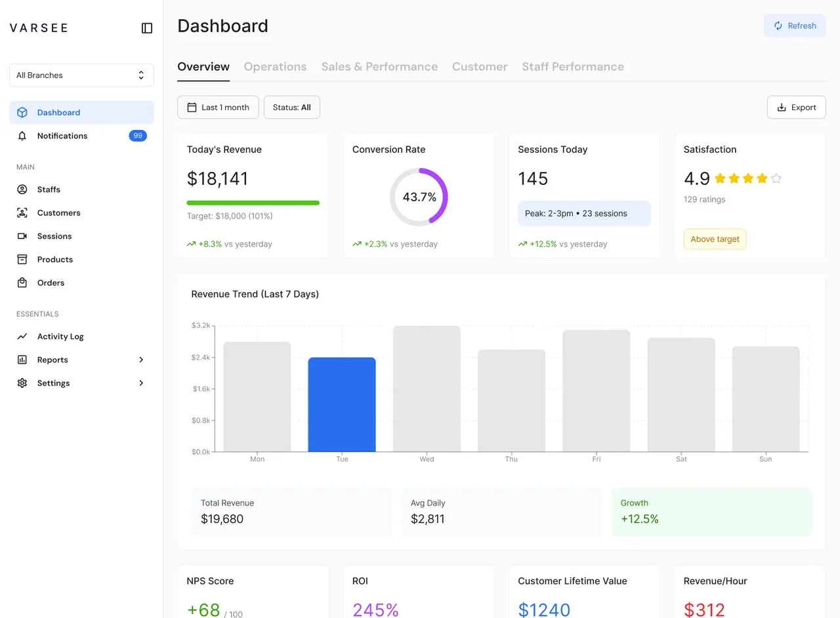This screenshot has width=840, height=618.
Task: Click the Reports chart icon
Action: click(x=22, y=360)
